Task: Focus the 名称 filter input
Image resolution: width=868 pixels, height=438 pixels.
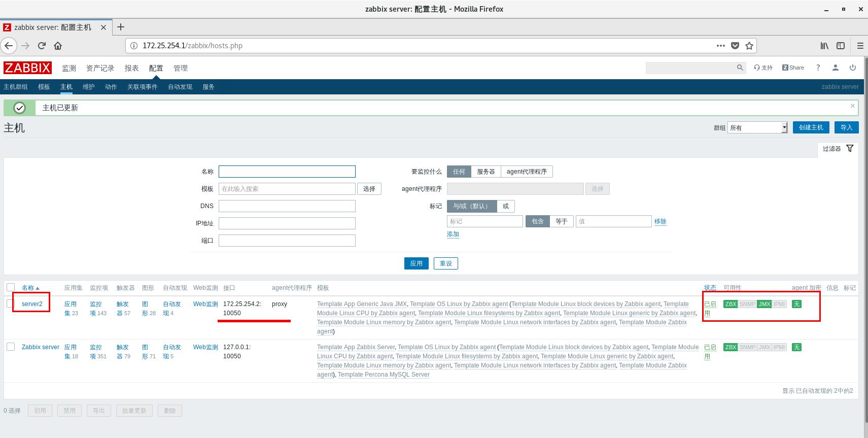Action: (x=287, y=172)
